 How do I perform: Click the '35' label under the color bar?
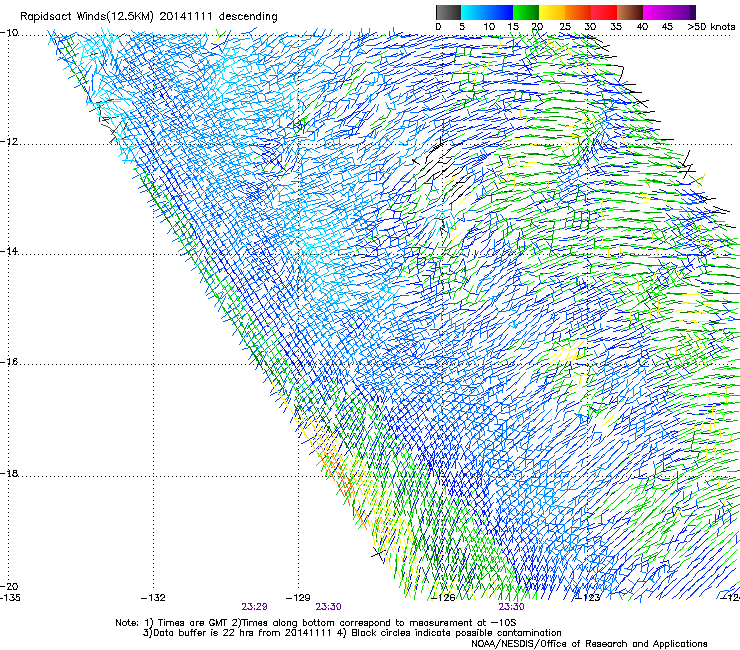[616, 27]
